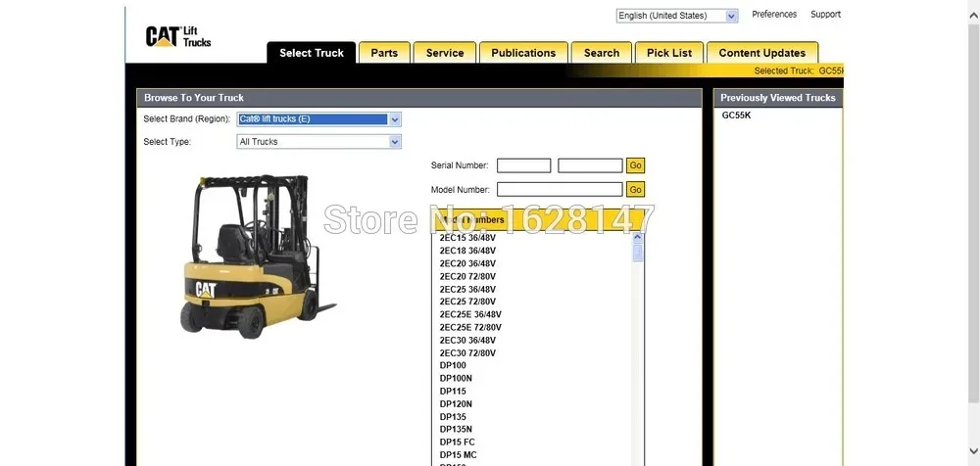Viewport: 980px width, 466px height.
Task: Open the Publications tab
Action: [523, 53]
